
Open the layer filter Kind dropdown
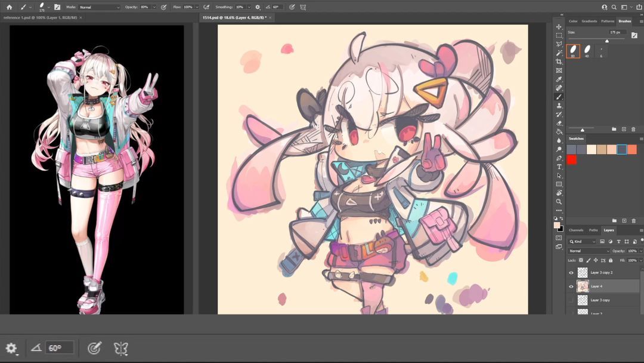pyautogui.click(x=583, y=241)
